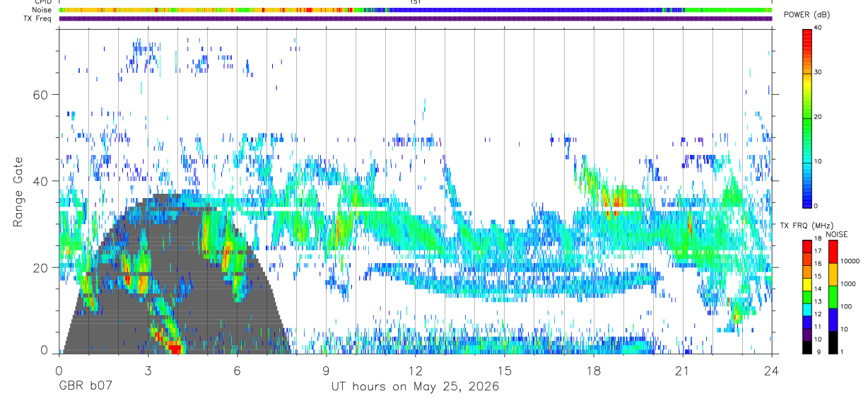868x401 pixels.
Task: Click the "18" tick on the UT hours axis
Action: tap(594, 370)
